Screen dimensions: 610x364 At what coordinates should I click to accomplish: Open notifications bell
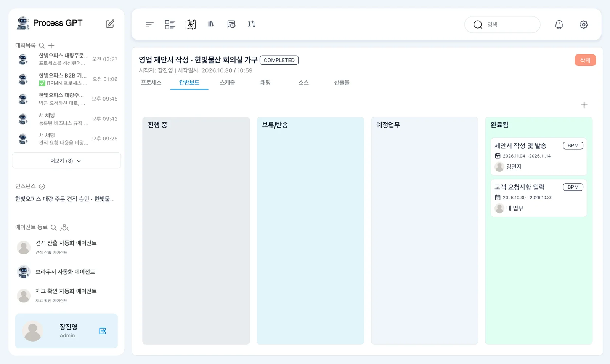point(559,24)
